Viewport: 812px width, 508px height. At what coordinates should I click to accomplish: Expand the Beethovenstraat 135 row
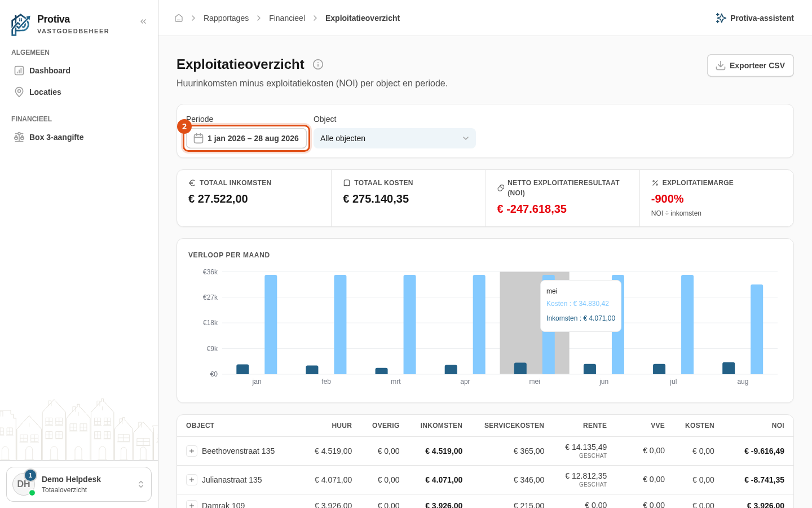pos(192,451)
